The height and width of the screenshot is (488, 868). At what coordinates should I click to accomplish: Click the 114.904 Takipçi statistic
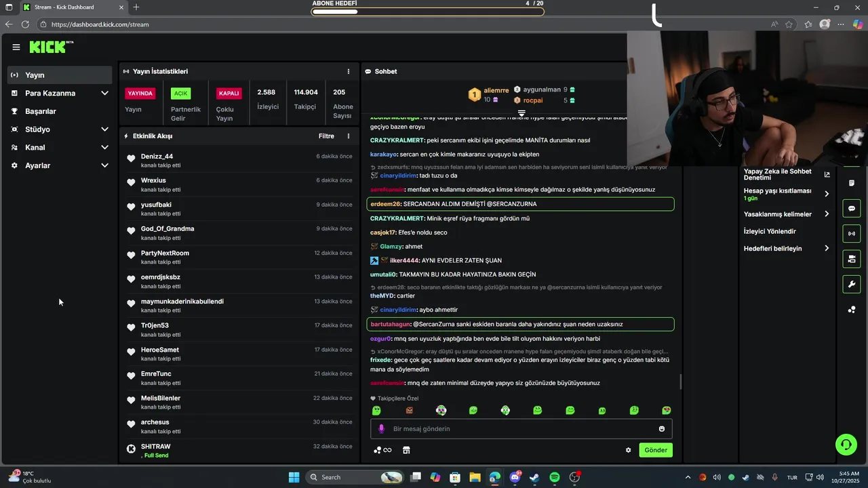(306, 99)
